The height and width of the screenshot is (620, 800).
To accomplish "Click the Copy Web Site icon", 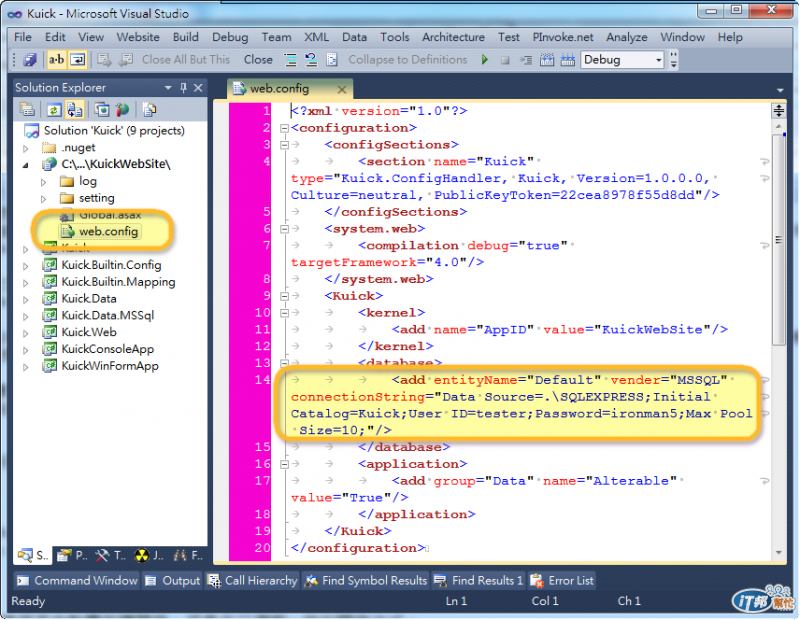I will [x=149, y=109].
